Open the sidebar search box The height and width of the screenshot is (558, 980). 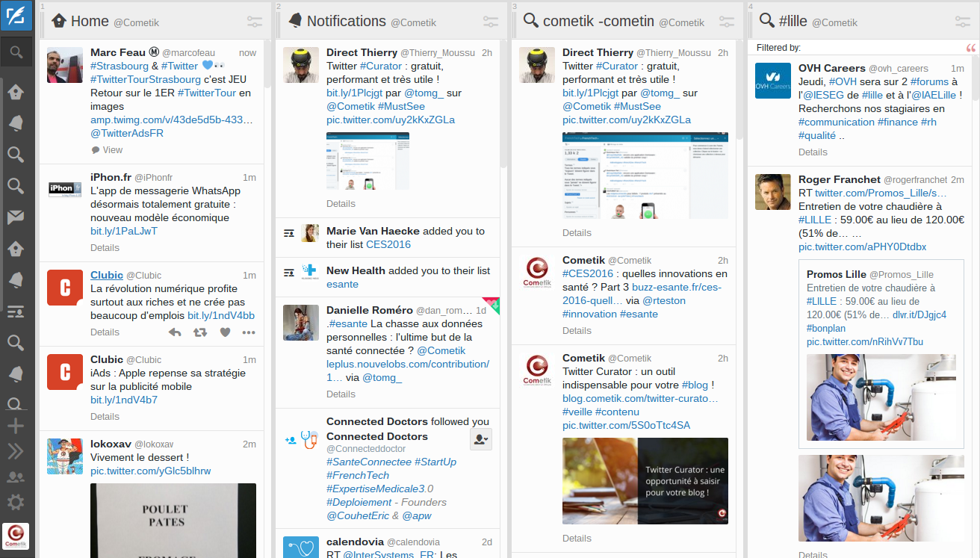[16, 52]
